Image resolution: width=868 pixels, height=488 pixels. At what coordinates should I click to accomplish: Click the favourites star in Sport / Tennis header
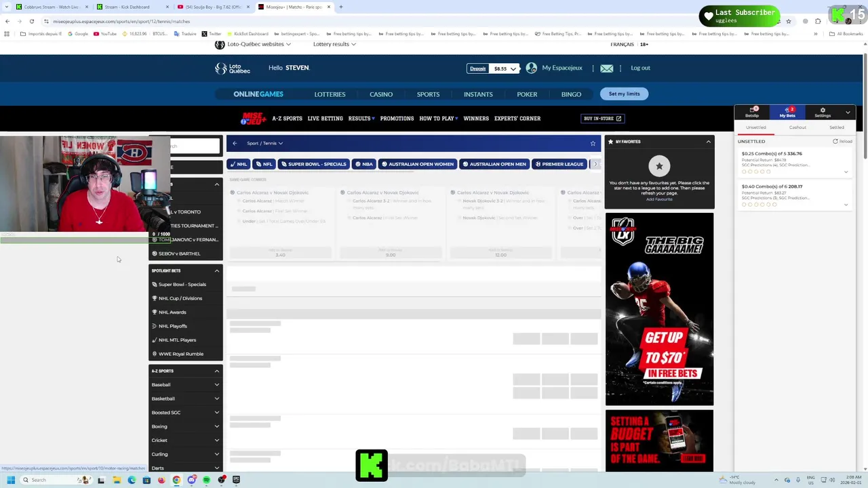[x=593, y=143]
